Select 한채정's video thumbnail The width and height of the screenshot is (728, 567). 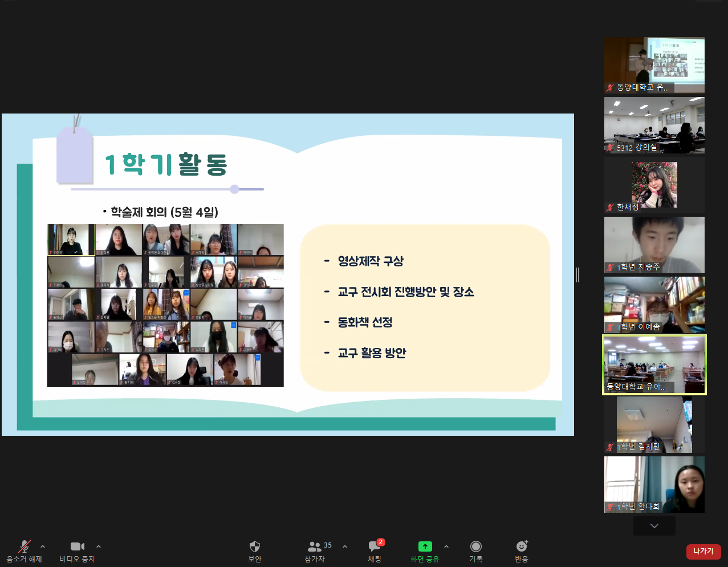654,185
